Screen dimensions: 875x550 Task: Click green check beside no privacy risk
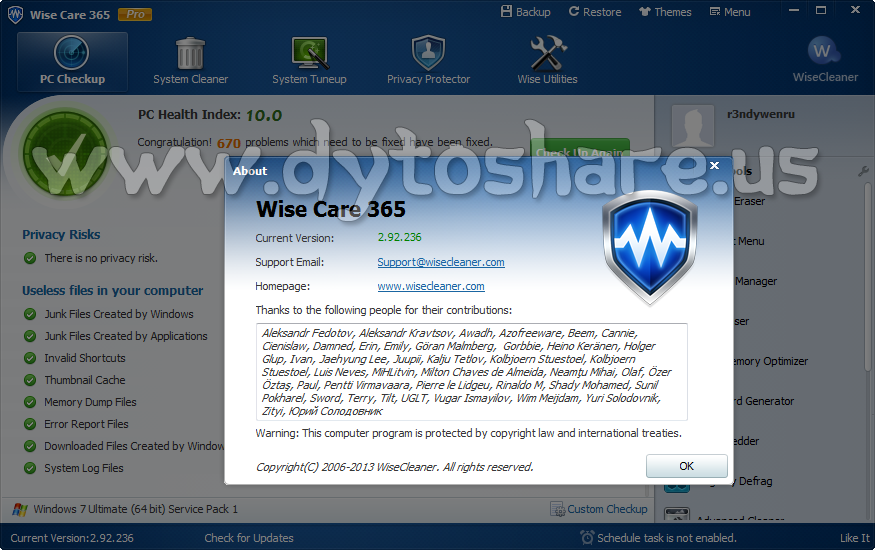(30, 258)
